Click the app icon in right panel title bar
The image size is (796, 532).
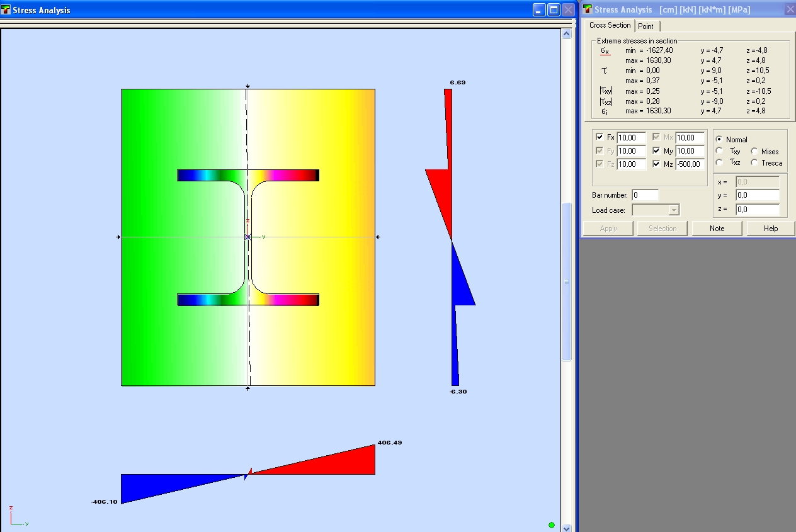pos(588,9)
